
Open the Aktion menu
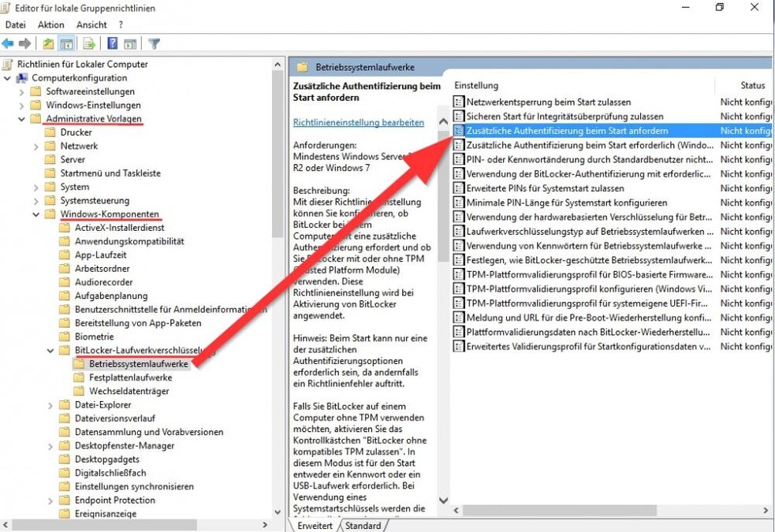[x=50, y=24]
